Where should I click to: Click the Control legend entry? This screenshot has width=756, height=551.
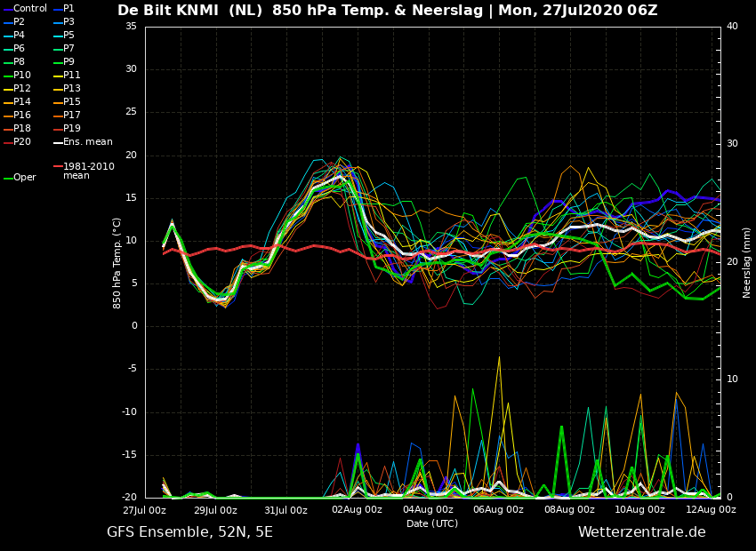[x=25, y=9]
